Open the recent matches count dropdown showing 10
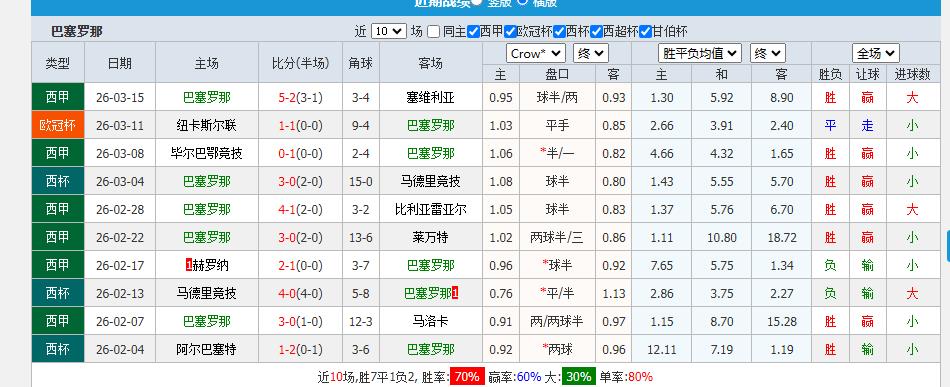This screenshot has width=950, height=387. (x=388, y=31)
